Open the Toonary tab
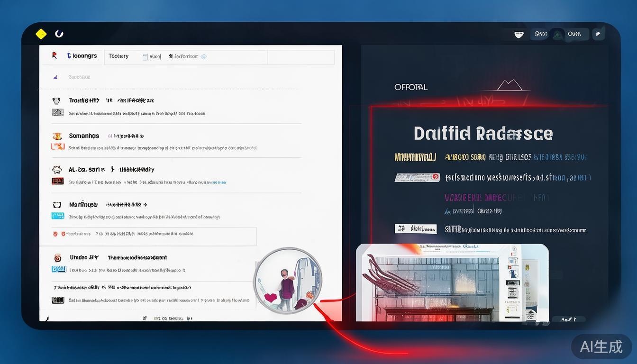This screenshot has width=637, height=364. (x=118, y=56)
